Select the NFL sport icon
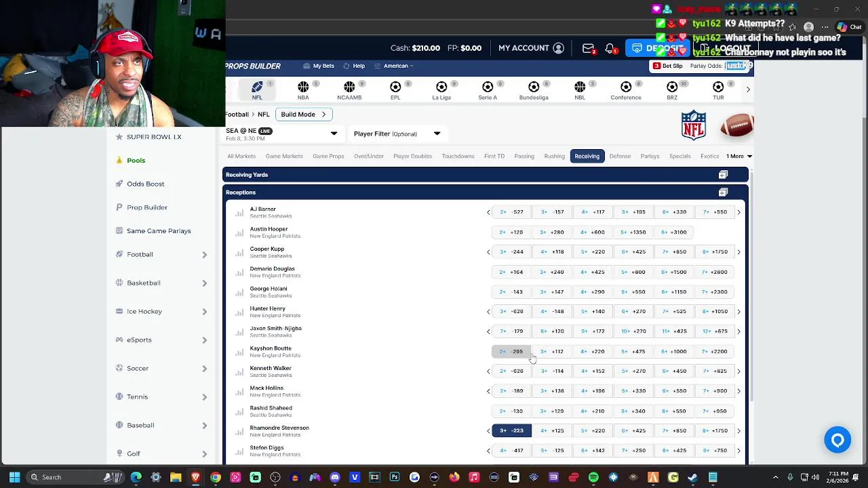Viewport: 868px width, 488px height. 257,90
